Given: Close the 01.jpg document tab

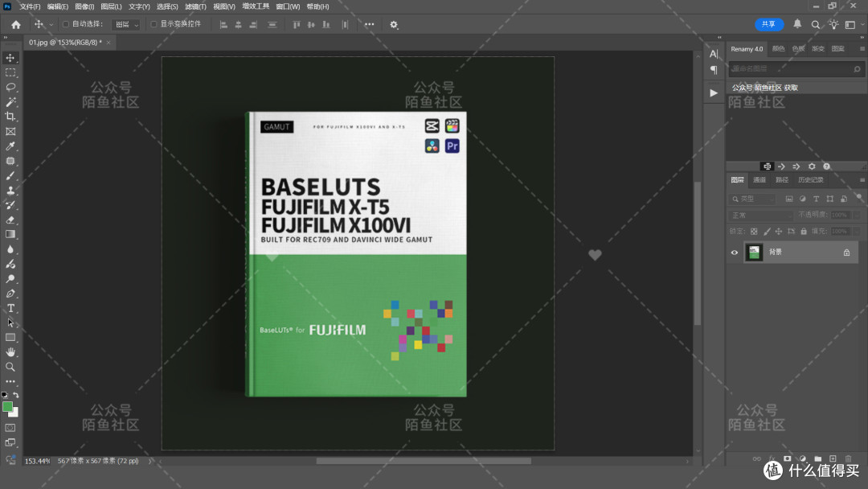Looking at the screenshot, I should tap(108, 43).
